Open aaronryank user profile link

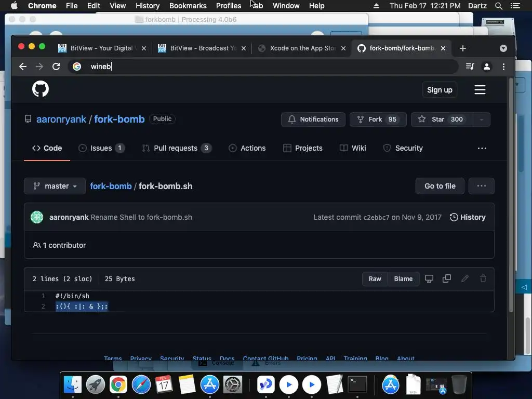(61, 119)
